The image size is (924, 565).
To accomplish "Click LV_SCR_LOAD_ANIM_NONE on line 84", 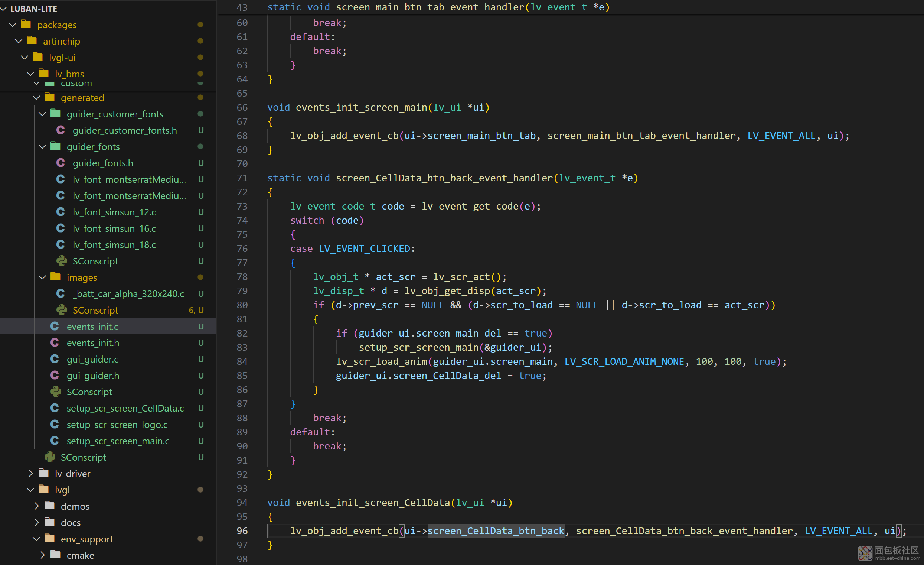I will coord(624,361).
